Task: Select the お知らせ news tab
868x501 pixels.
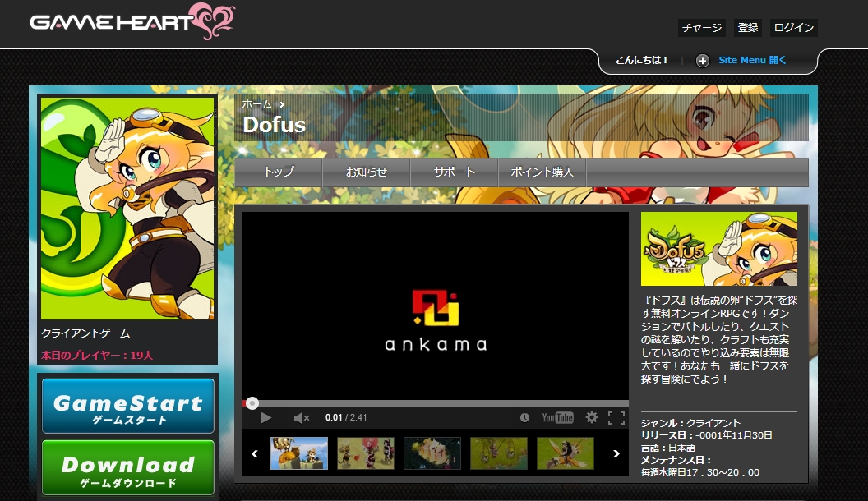Action: (x=366, y=172)
